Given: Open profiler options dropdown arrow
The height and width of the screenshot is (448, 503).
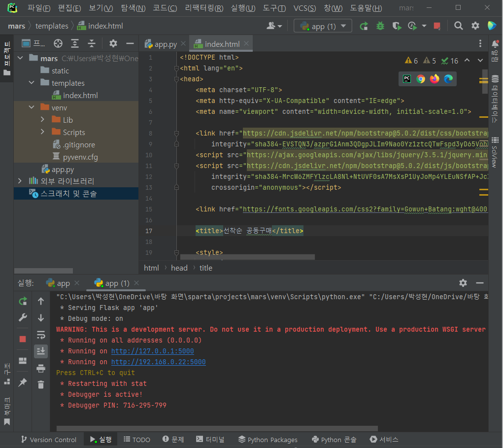Looking at the screenshot, I should click(424, 26).
